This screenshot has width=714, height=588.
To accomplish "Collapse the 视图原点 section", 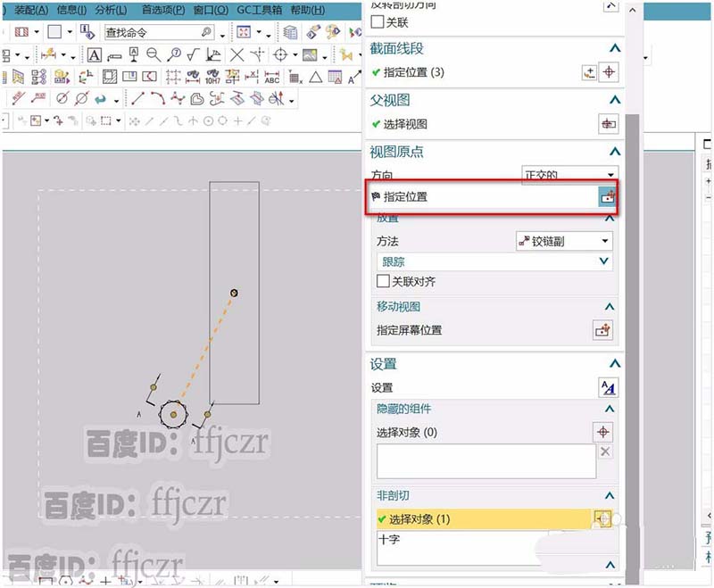I will tap(615, 151).
